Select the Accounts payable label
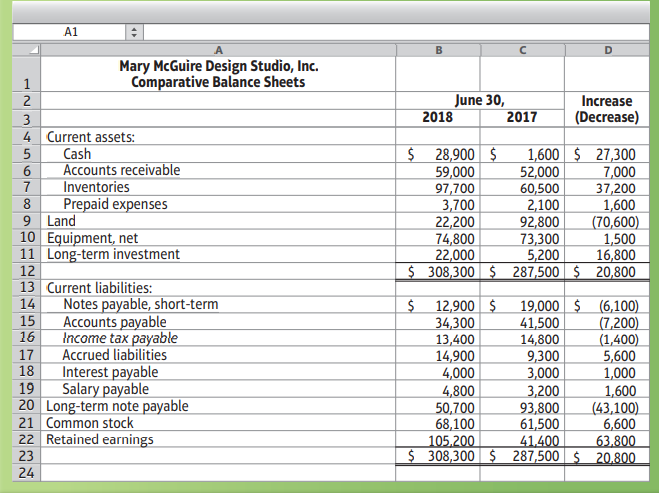Viewport: 659px width, 493px height. point(115,322)
